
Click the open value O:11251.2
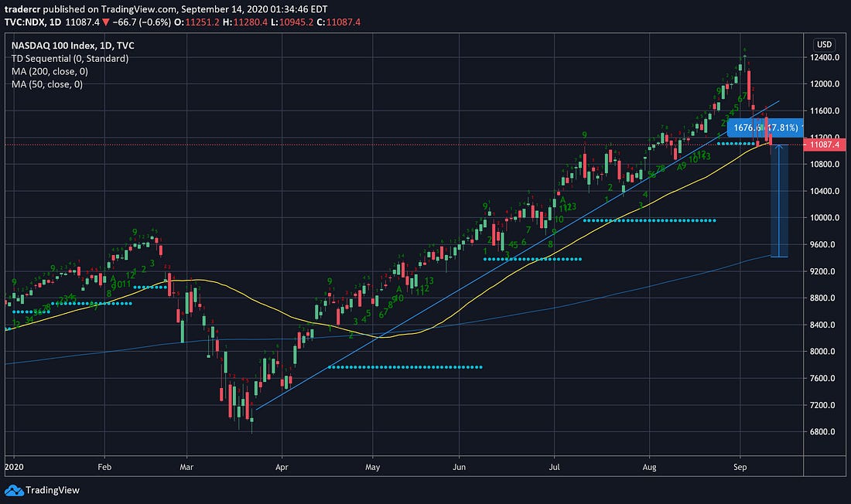click(197, 22)
